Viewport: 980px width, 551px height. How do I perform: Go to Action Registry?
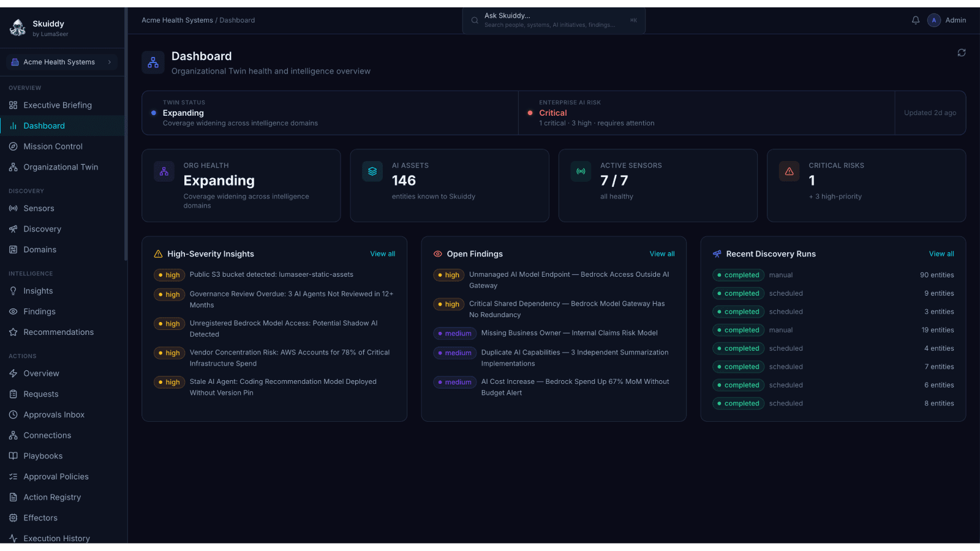(x=62, y=497)
